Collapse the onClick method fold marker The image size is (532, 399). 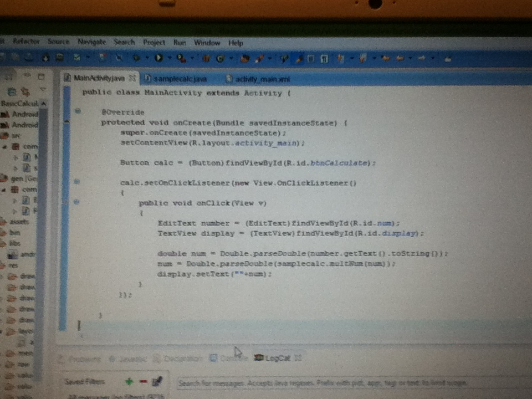point(76,202)
